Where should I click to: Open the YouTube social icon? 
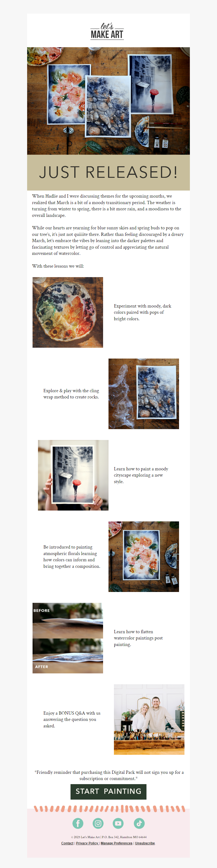tap(118, 823)
